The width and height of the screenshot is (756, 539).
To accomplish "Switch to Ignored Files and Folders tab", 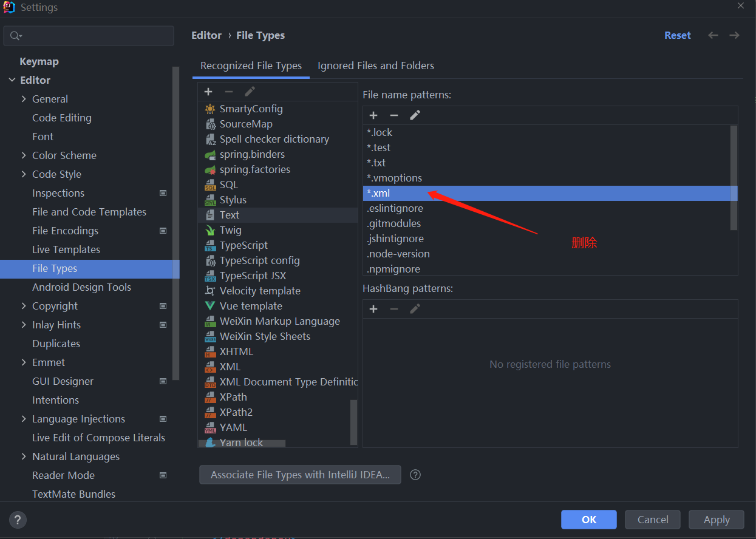I will click(x=376, y=66).
